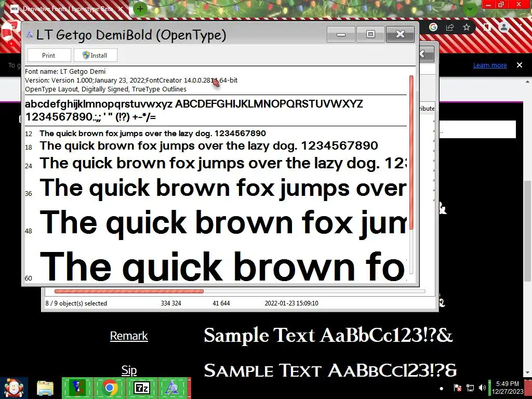Image resolution: width=532 pixels, height=399 pixels.
Task: Open a new Chrome tab with plus button
Action: [x=140, y=9]
